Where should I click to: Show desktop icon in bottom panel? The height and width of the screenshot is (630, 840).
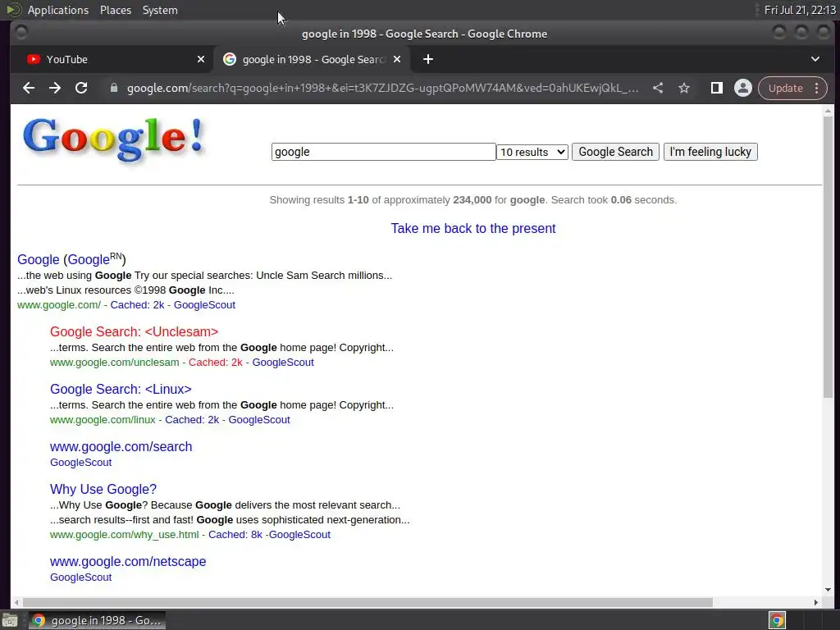pos(10,620)
